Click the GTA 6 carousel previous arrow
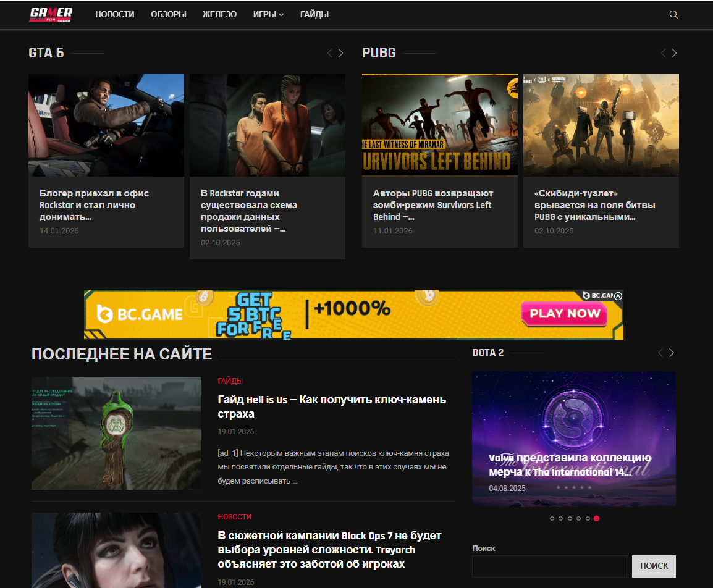 tap(330, 53)
